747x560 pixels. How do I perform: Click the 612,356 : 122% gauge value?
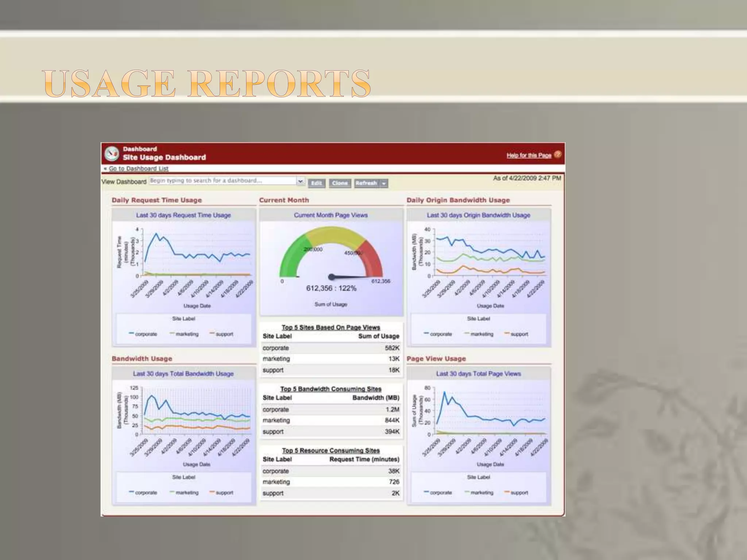coord(331,288)
